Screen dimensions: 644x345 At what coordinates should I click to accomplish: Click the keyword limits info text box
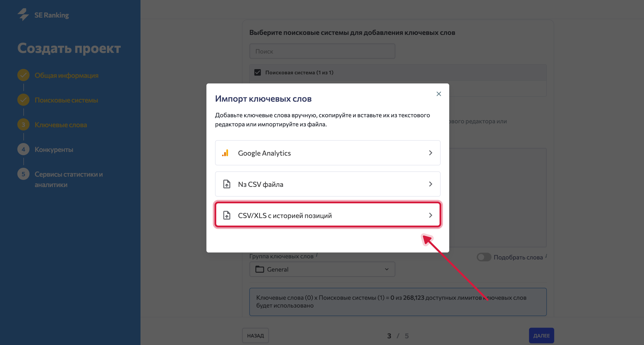(398, 302)
